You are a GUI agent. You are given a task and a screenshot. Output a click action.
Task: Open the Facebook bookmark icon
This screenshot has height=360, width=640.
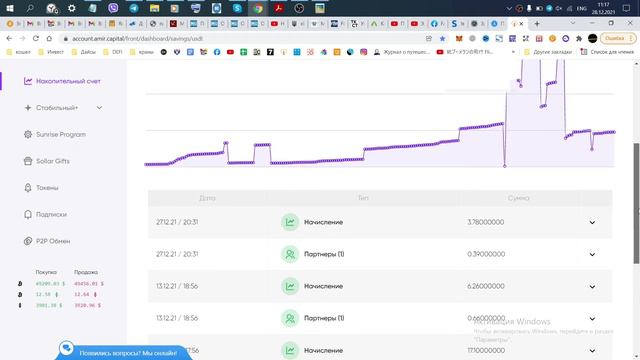point(217,52)
